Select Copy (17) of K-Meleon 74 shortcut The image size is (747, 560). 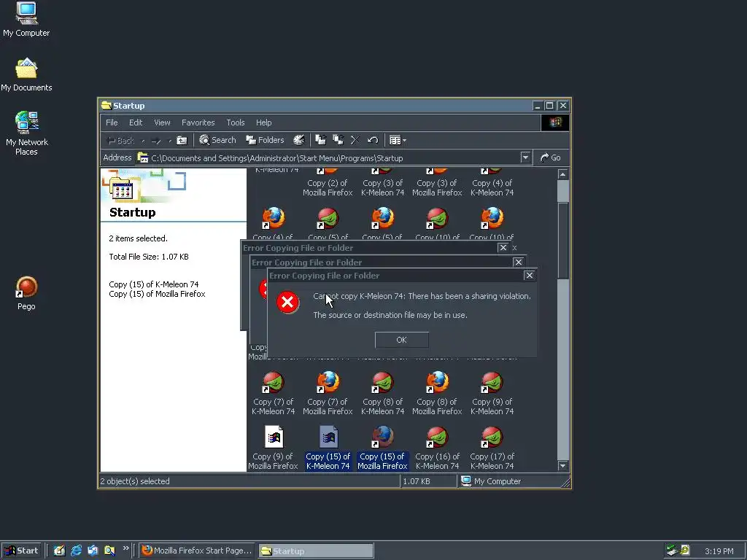492,448
